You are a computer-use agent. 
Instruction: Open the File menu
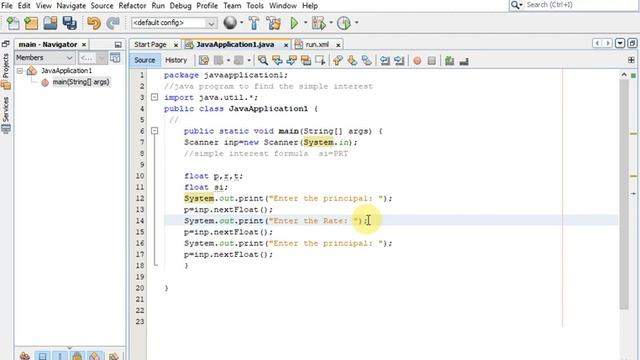(x=7, y=6)
